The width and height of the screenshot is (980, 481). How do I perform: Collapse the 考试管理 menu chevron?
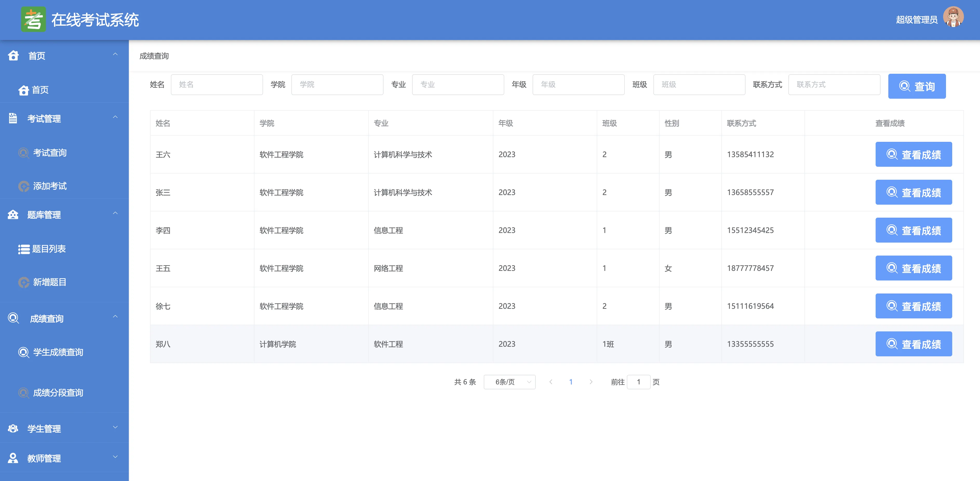(x=115, y=117)
